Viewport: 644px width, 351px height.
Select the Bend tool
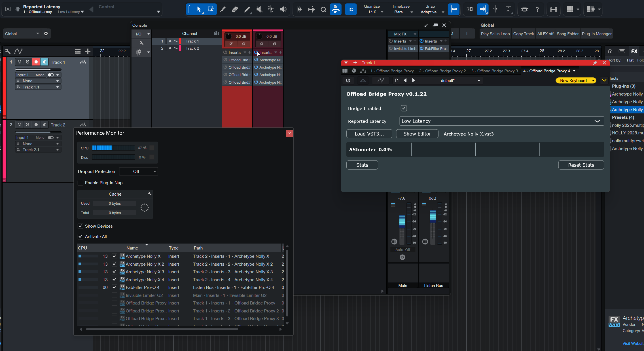pyautogui.click(x=271, y=9)
